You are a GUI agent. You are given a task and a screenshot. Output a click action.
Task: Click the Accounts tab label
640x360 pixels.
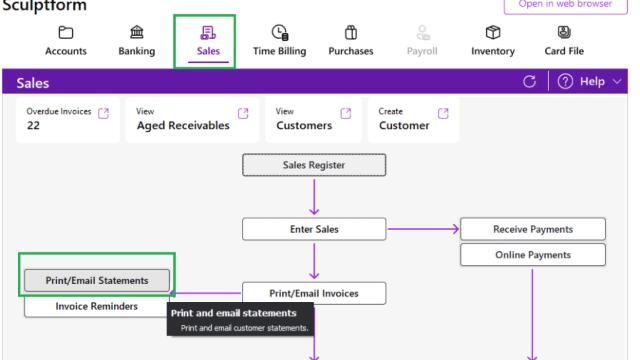[x=66, y=51]
